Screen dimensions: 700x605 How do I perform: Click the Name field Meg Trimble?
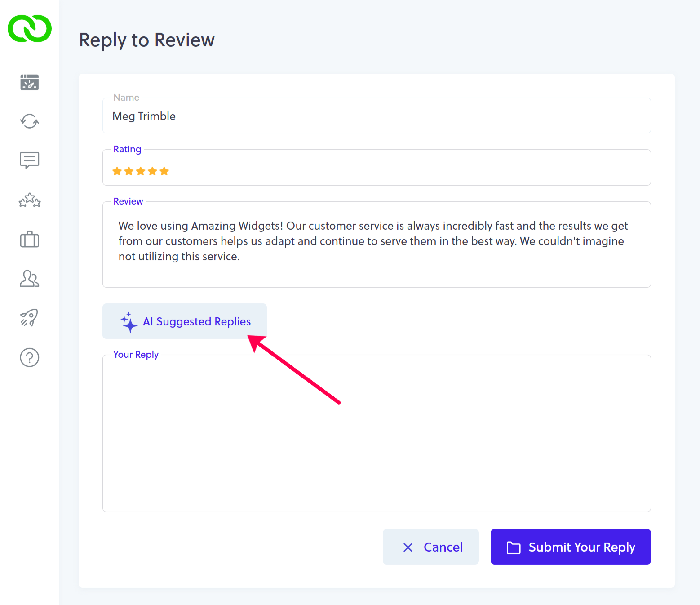(x=377, y=116)
